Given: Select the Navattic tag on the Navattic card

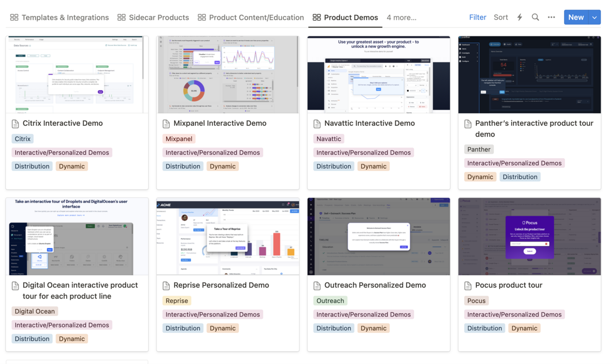Looking at the screenshot, I should [x=328, y=139].
